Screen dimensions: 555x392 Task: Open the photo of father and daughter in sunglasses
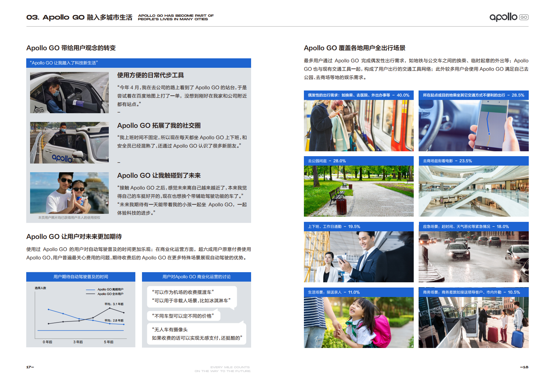pyautogui.click(x=69, y=193)
